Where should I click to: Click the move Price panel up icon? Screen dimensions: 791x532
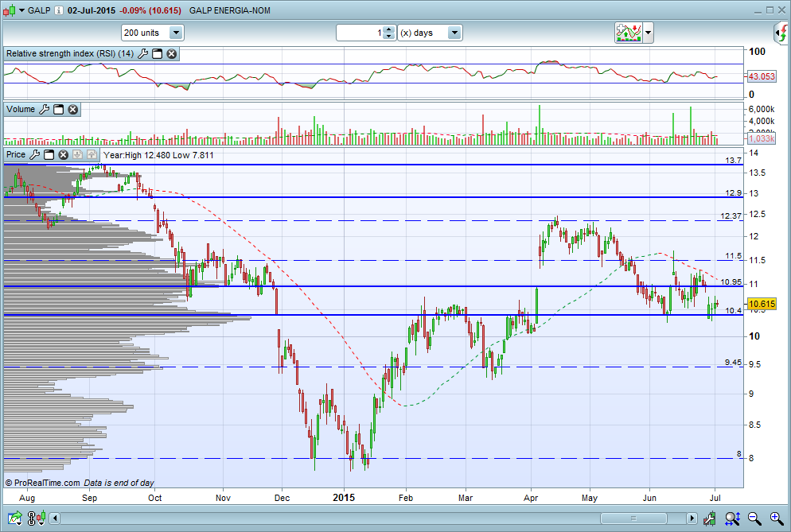coord(92,155)
